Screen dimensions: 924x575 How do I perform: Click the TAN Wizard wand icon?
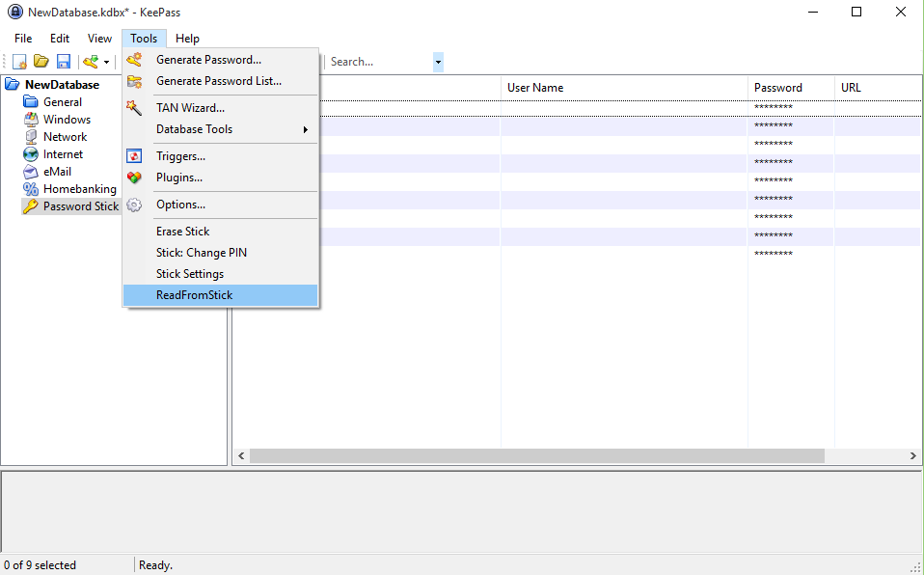pos(134,107)
